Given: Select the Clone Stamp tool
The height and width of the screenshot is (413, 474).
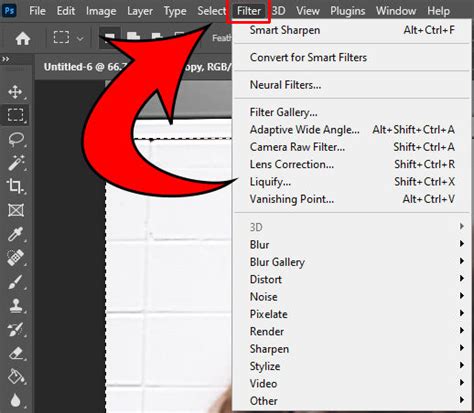Looking at the screenshot, I should (15, 305).
